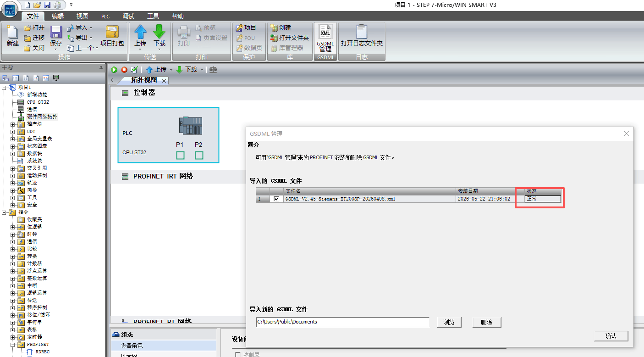
Task: Click the 浏览 button in GSDML dialog
Action: coord(449,322)
